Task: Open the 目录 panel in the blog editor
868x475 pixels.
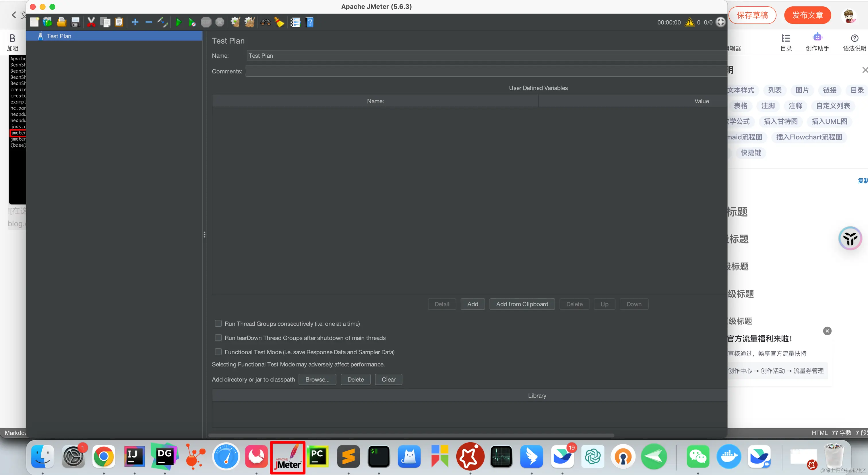Action: (x=786, y=42)
